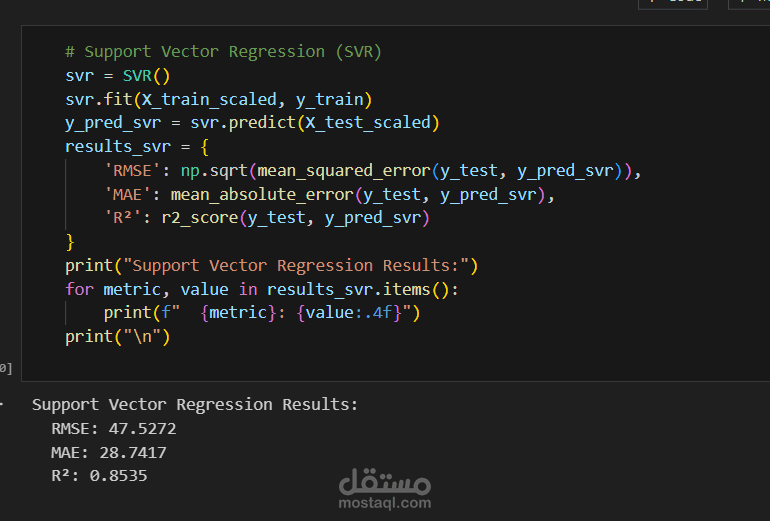Click the r2_score function call

(x=296, y=218)
